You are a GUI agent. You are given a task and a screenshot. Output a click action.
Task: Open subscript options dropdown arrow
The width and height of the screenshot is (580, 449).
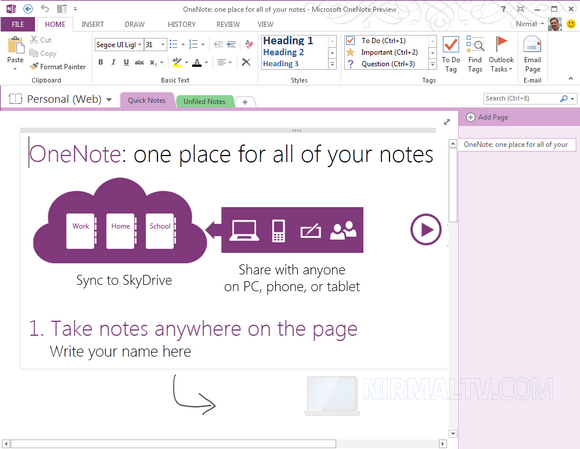click(x=162, y=63)
